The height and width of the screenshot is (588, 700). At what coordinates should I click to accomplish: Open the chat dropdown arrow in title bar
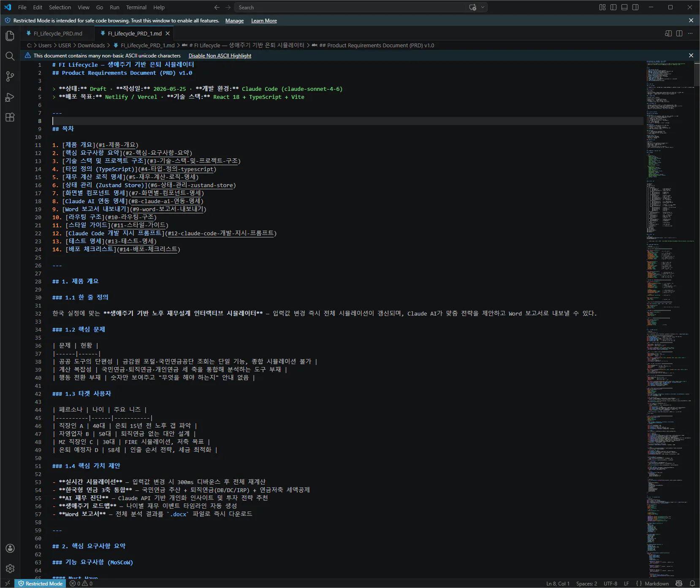[x=483, y=7]
